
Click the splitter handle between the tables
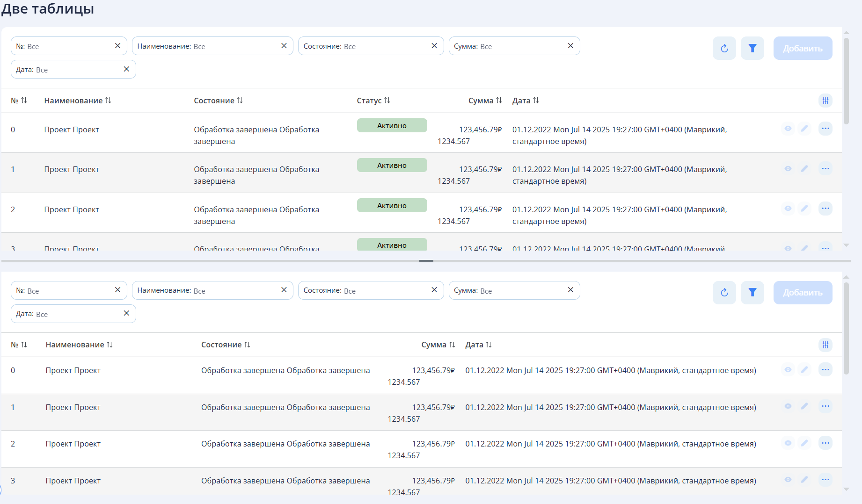[x=426, y=261]
